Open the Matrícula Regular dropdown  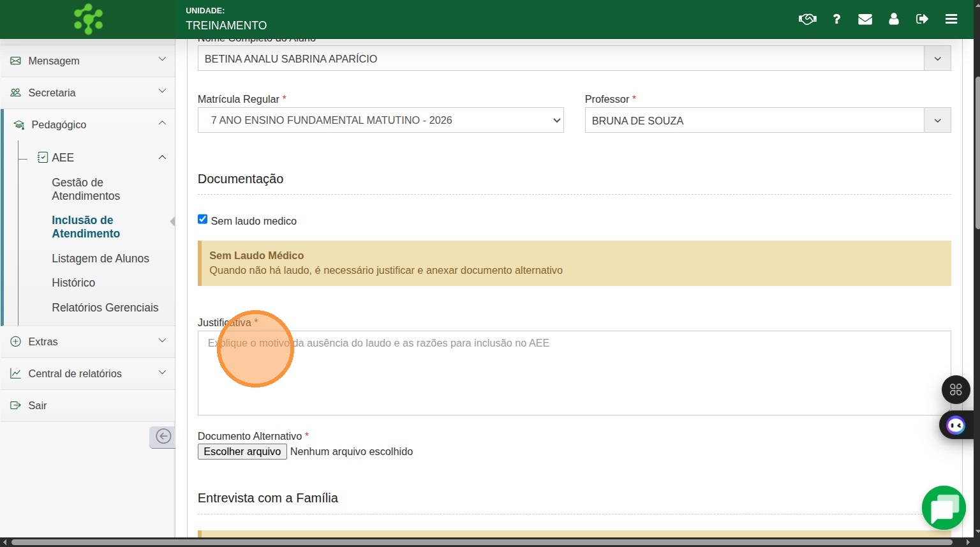[x=381, y=120]
